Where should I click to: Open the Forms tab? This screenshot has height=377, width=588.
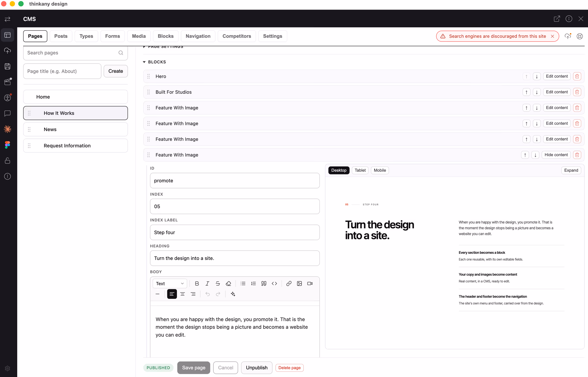click(112, 36)
